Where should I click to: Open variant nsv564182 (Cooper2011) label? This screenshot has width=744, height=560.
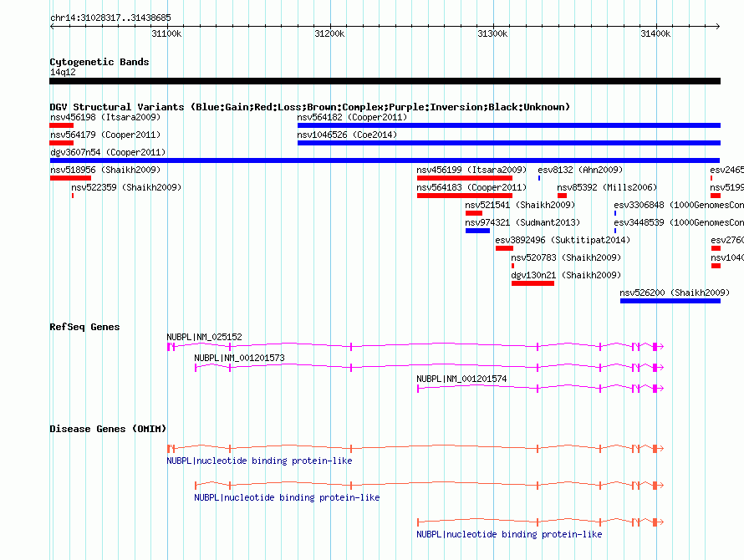pyautogui.click(x=352, y=117)
